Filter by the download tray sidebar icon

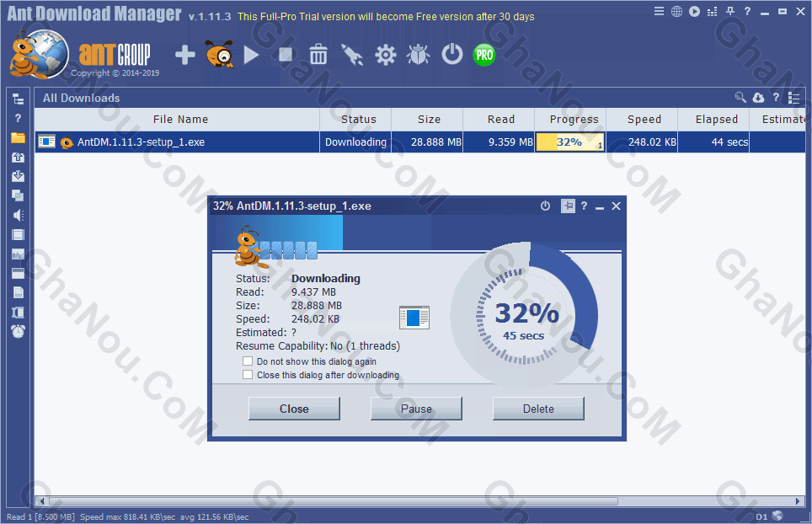[x=19, y=176]
